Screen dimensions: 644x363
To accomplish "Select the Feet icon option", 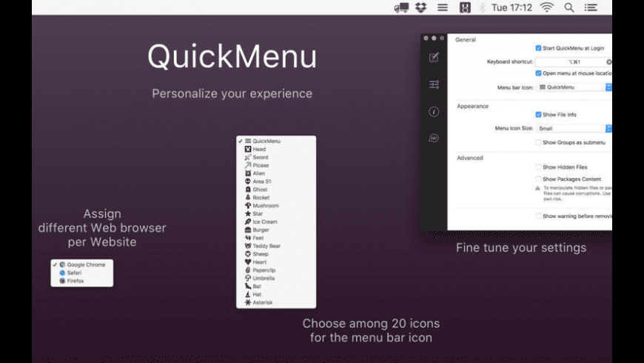I will coord(276,238).
